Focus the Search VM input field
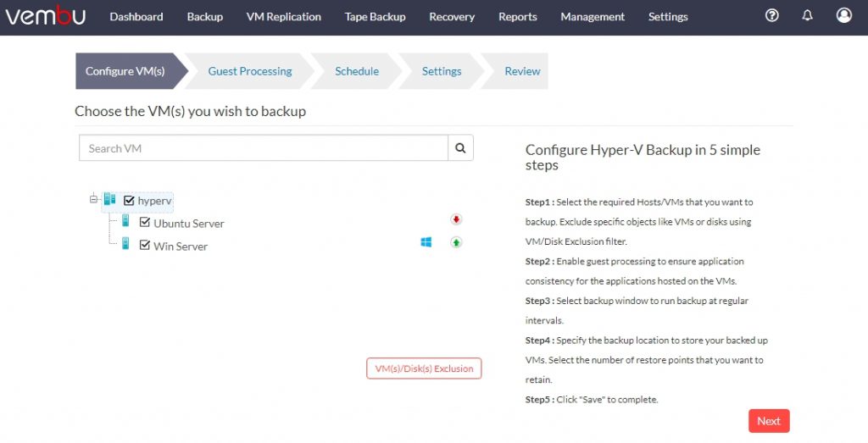The image size is (868, 443). [x=264, y=148]
